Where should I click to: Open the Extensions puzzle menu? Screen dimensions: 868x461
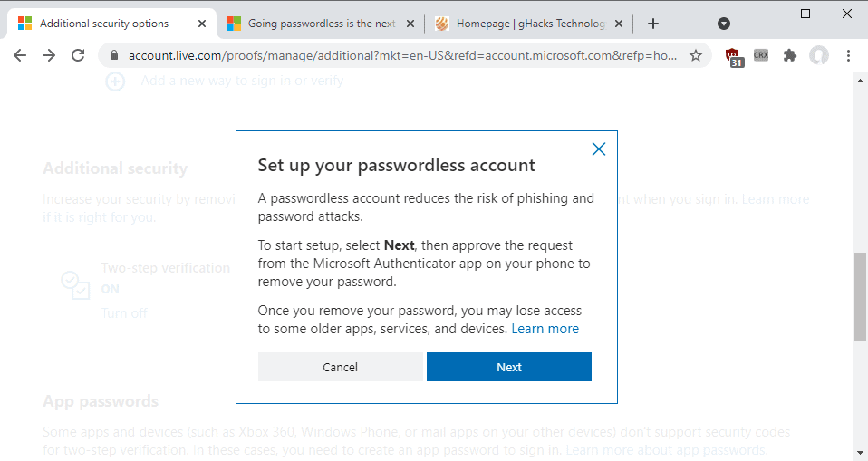click(790, 56)
